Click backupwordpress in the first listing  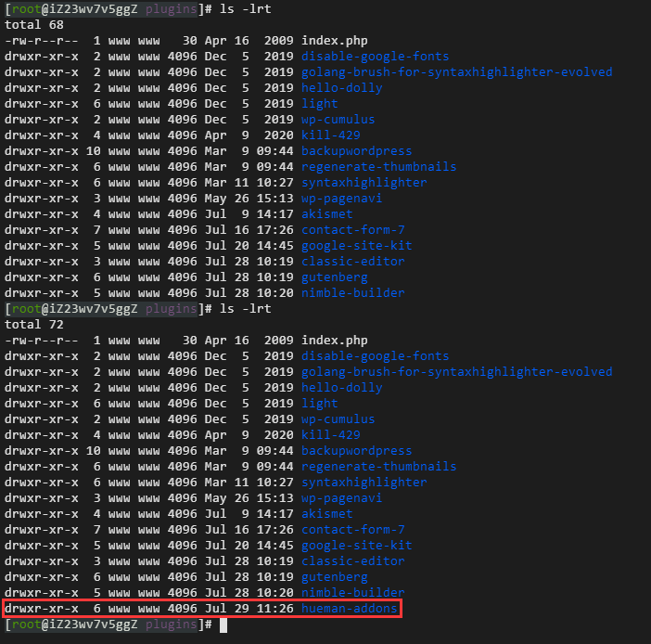click(356, 151)
